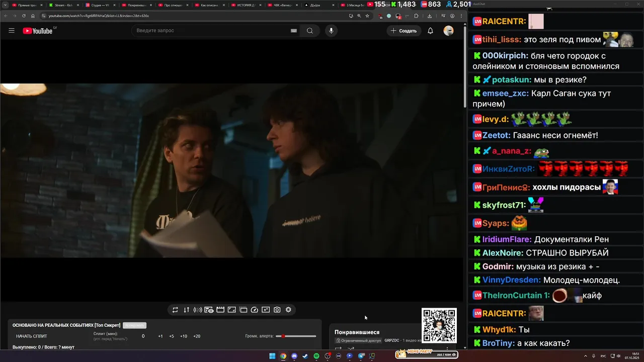The height and width of the screenshot is (362, 644).
Task: Click the РУС language indicator
Action: 604,356
